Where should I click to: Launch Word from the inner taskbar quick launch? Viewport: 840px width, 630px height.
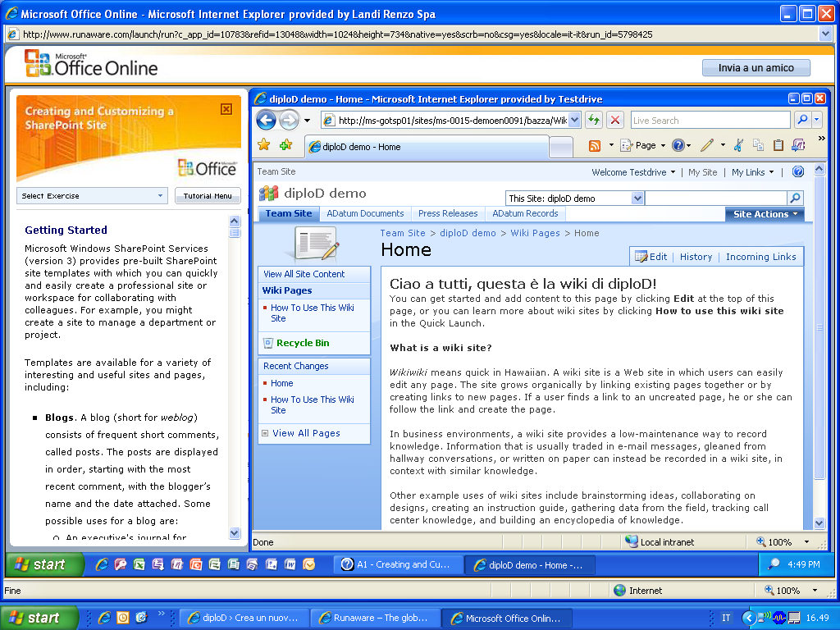290,564
